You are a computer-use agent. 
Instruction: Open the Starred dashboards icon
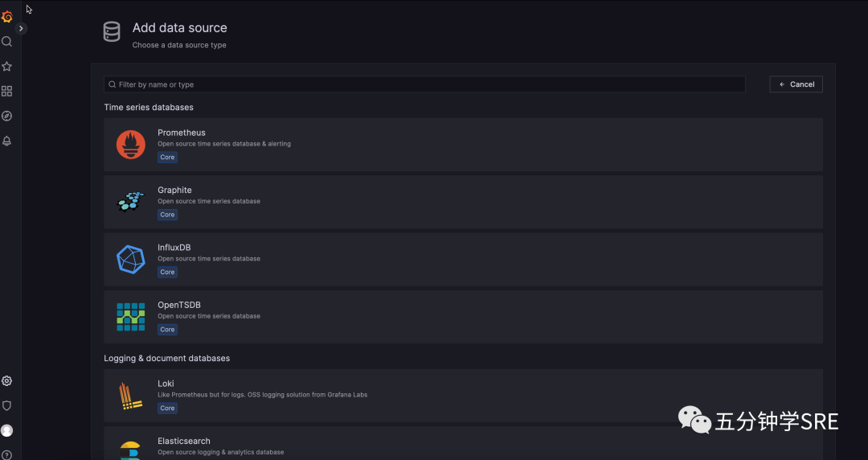pyautogui.click(x=6, y=67)
